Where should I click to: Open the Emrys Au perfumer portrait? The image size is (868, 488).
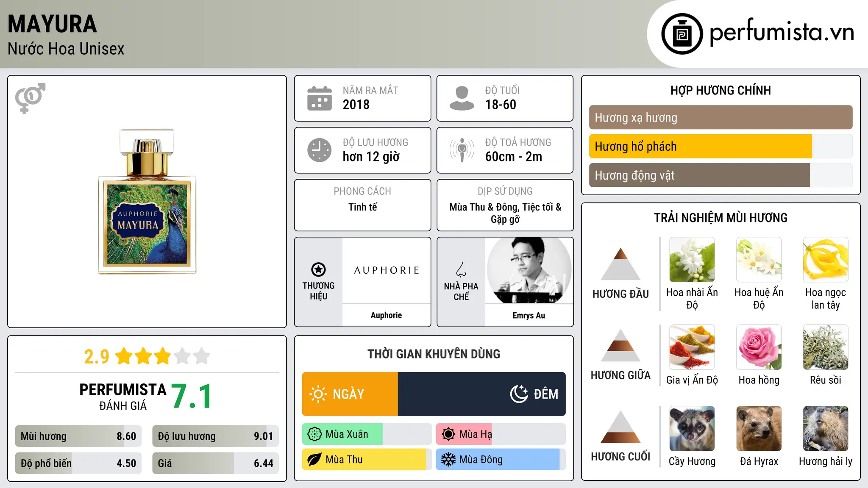coord(529,270)
